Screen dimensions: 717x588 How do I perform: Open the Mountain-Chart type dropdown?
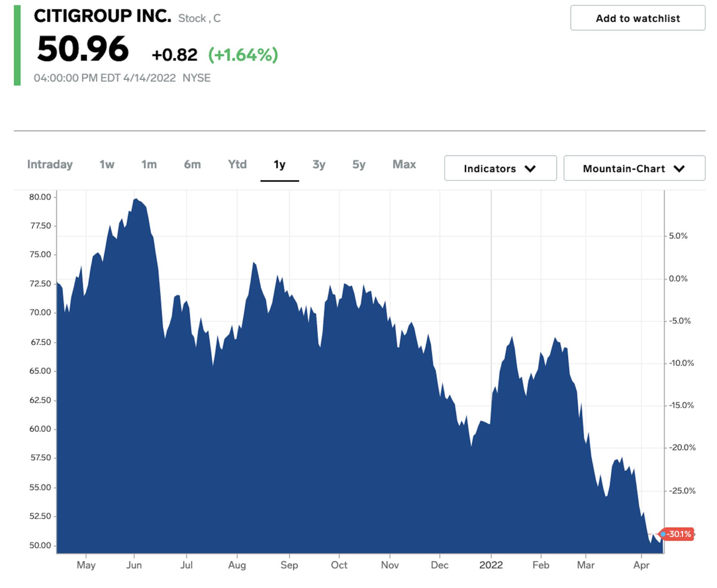tap(634, 168)
